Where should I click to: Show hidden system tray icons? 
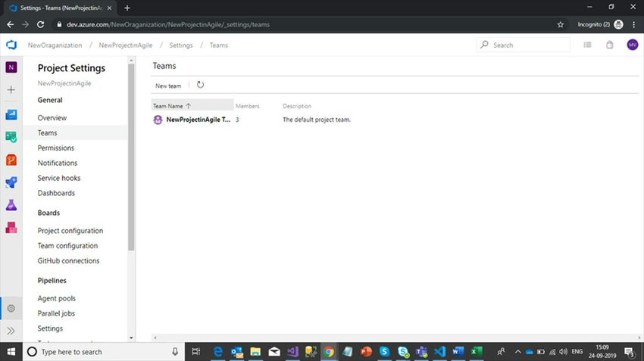517,352
